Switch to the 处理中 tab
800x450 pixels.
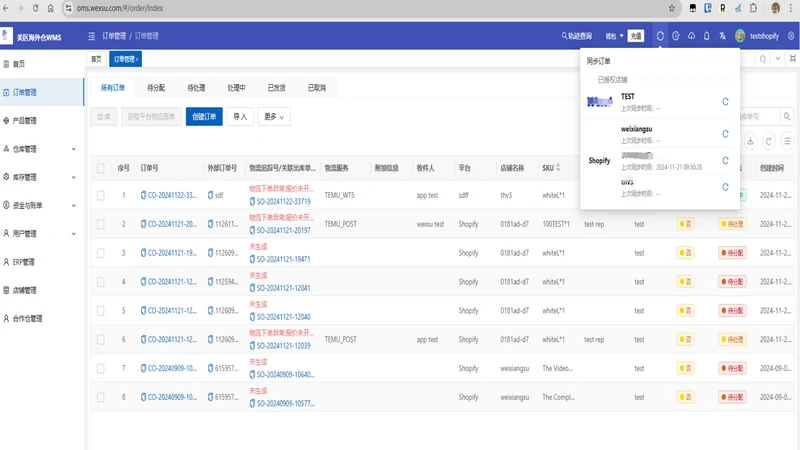[x=236, y=88]
